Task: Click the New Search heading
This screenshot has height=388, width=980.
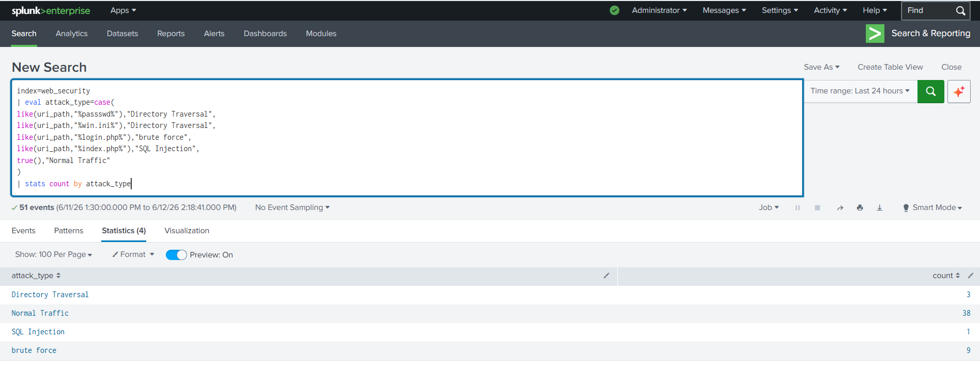Action: [x=49, y=67]
